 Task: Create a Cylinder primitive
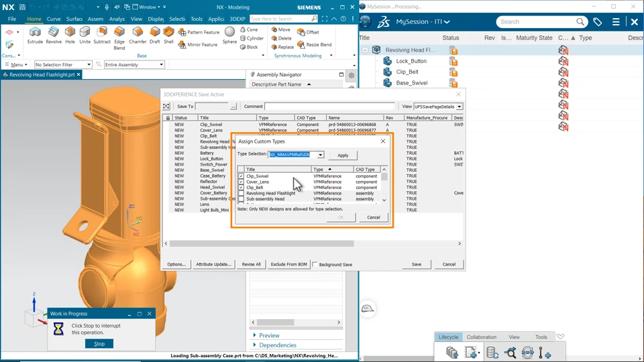tap(252, 38)
